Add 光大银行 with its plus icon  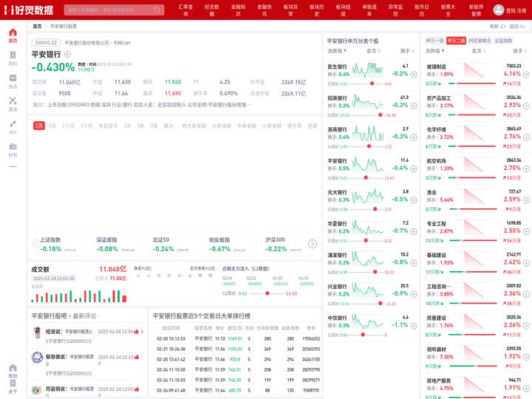[414, 199]
